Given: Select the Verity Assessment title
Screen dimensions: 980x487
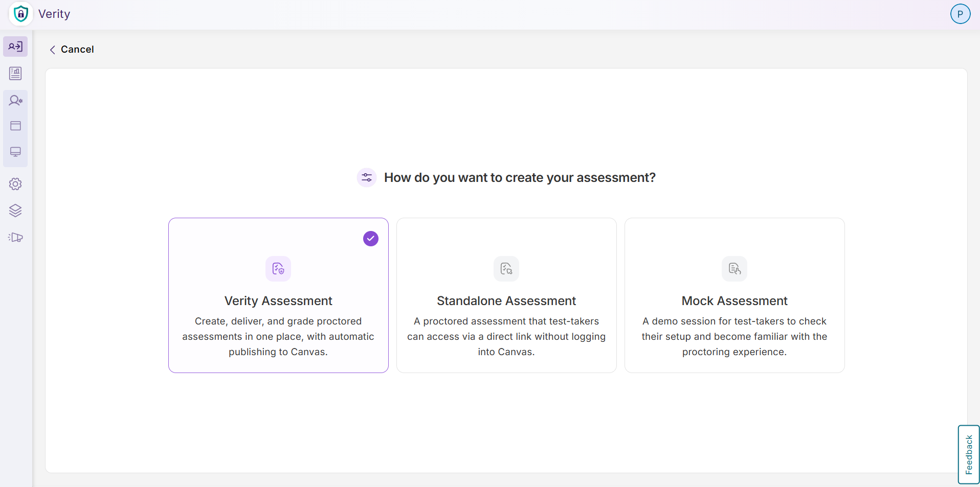Looking at the screenshot, I should coord(278,301).
